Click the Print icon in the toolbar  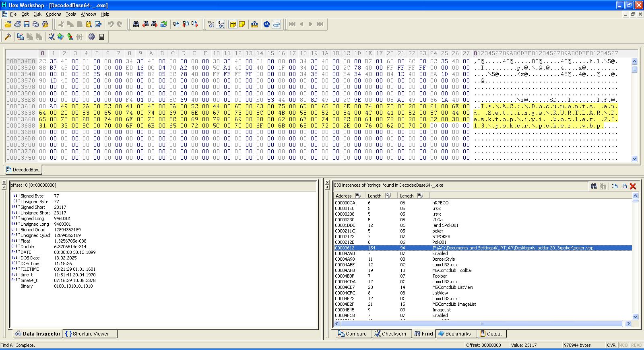[x=36, y=24]
